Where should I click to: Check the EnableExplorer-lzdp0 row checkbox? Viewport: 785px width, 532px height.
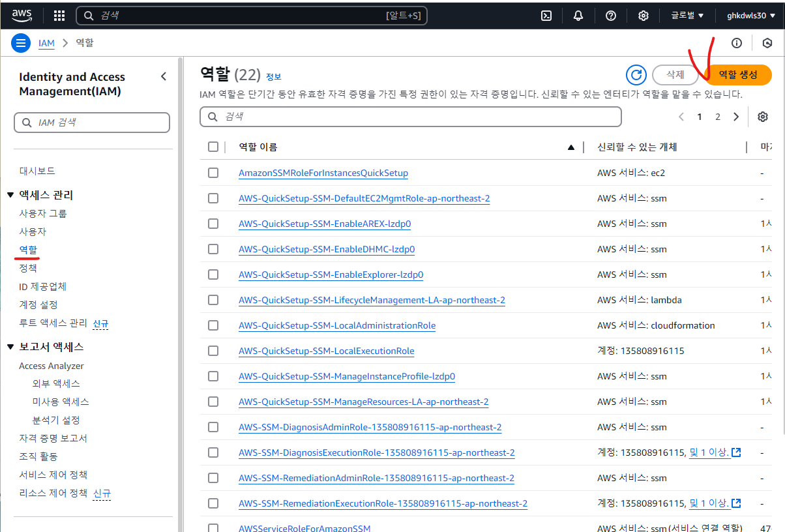213,274
